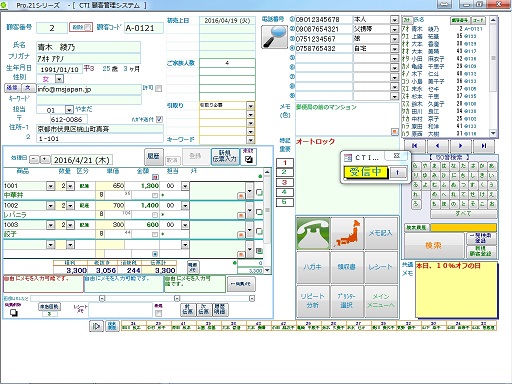Open product 1001 code dropdown
Image resolution: width=512 pixels, height=384 pixels.
point(50,186)
